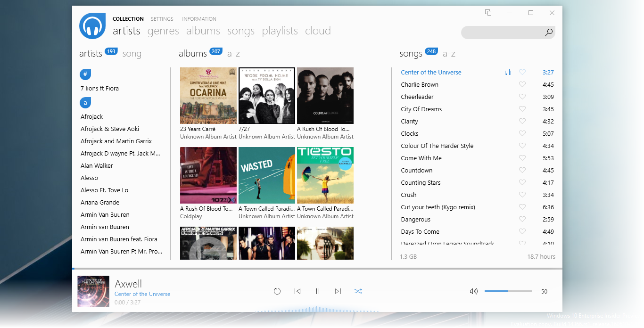Click the now-playing Axwell cover art
The width and height of the screenshot is (644, 328).
click(93, 292)
